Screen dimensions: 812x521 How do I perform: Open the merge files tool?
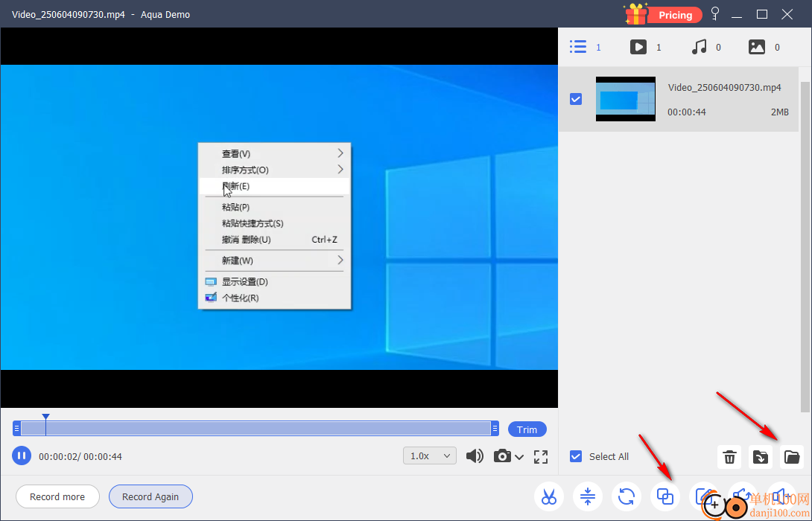(665, 496)
